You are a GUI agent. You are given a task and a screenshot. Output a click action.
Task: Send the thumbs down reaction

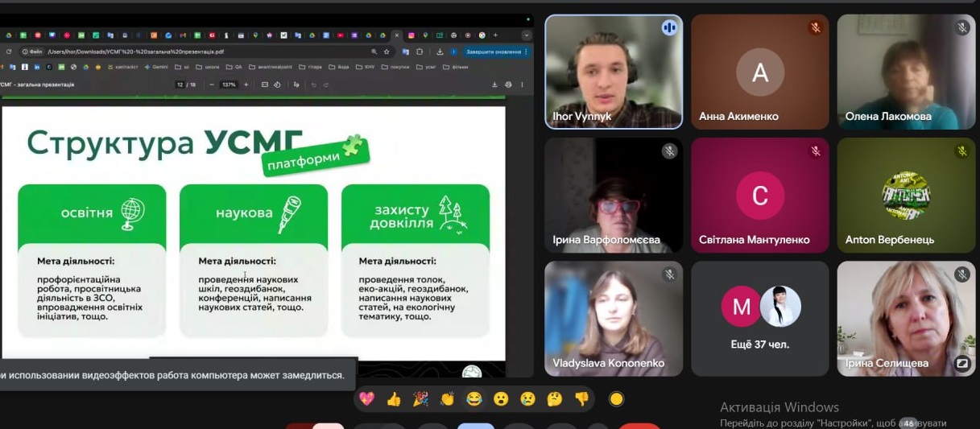point(581,398)
